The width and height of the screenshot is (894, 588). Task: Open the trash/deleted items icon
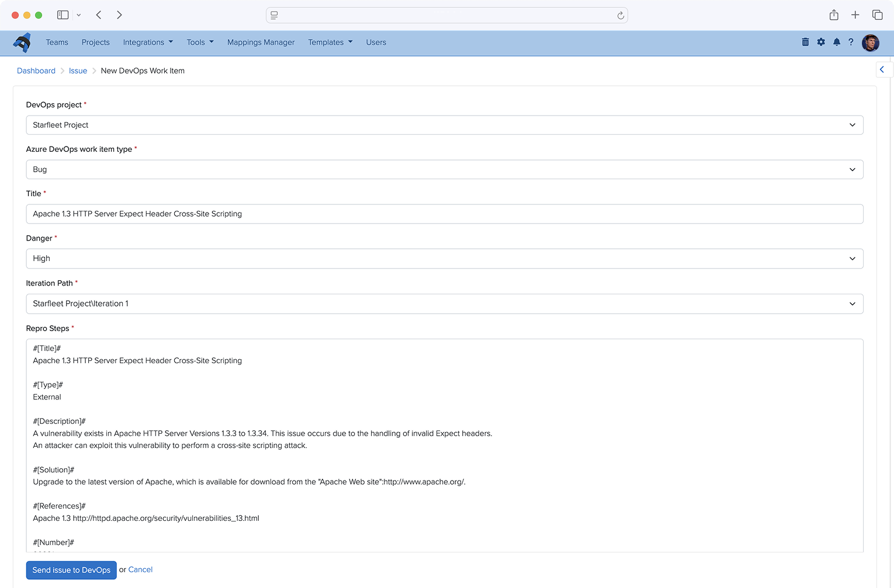pos(805,42)
